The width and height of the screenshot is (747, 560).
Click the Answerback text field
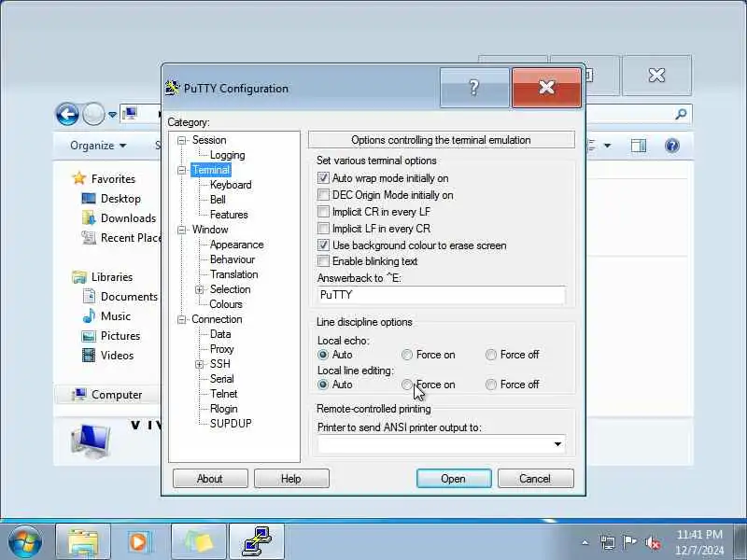[441, 295]
